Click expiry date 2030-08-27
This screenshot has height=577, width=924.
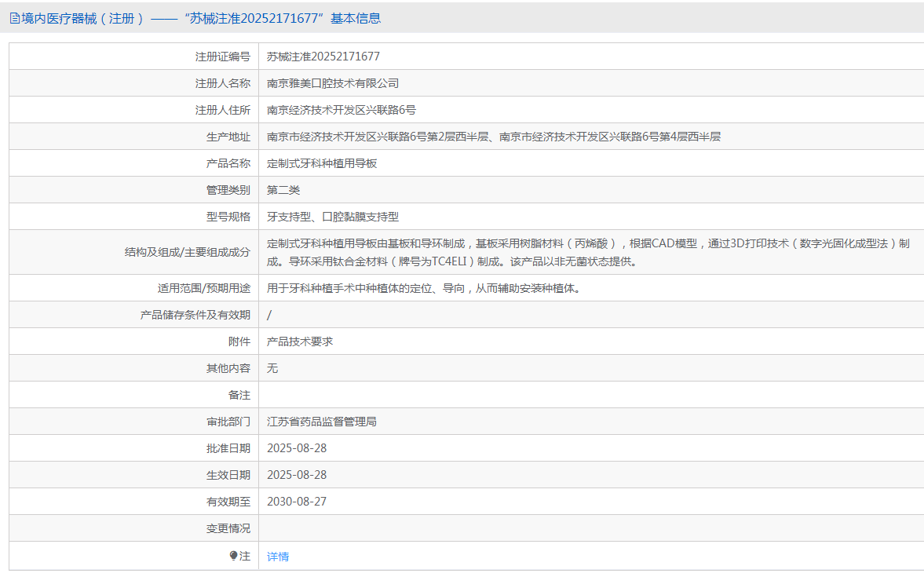pyautogui.click(x=297, y=502)
